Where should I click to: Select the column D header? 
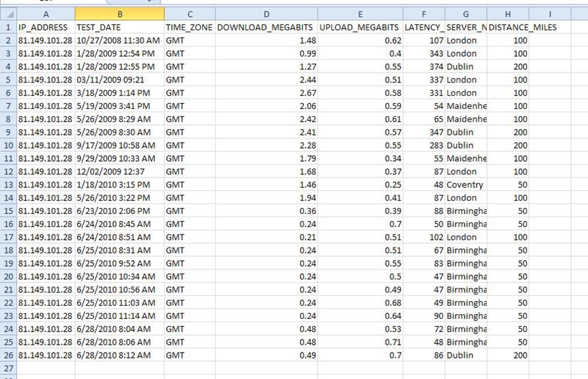click(266, 14)
